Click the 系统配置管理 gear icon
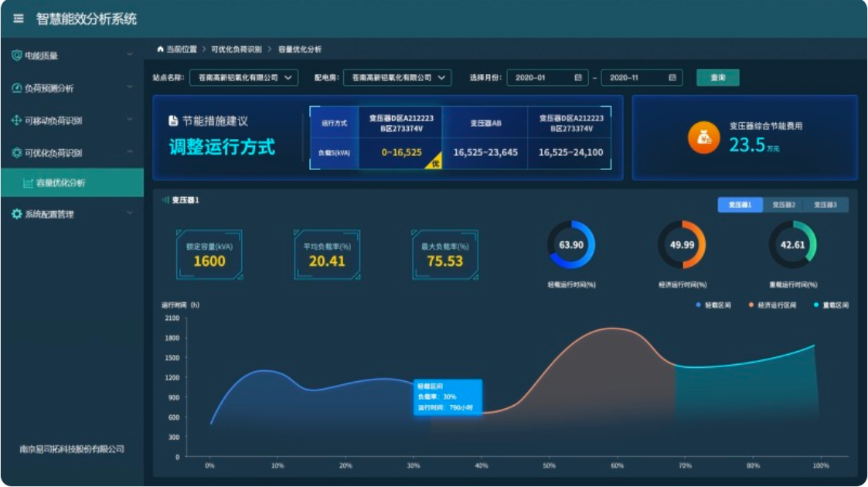This screenshot has width=868, height=487. [16, 213]
